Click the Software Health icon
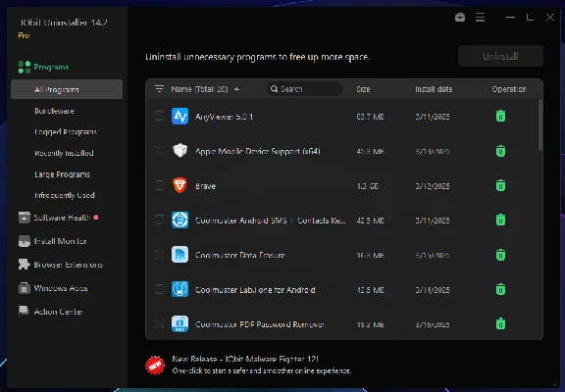565x392 pixels. (x=25, y=218)
